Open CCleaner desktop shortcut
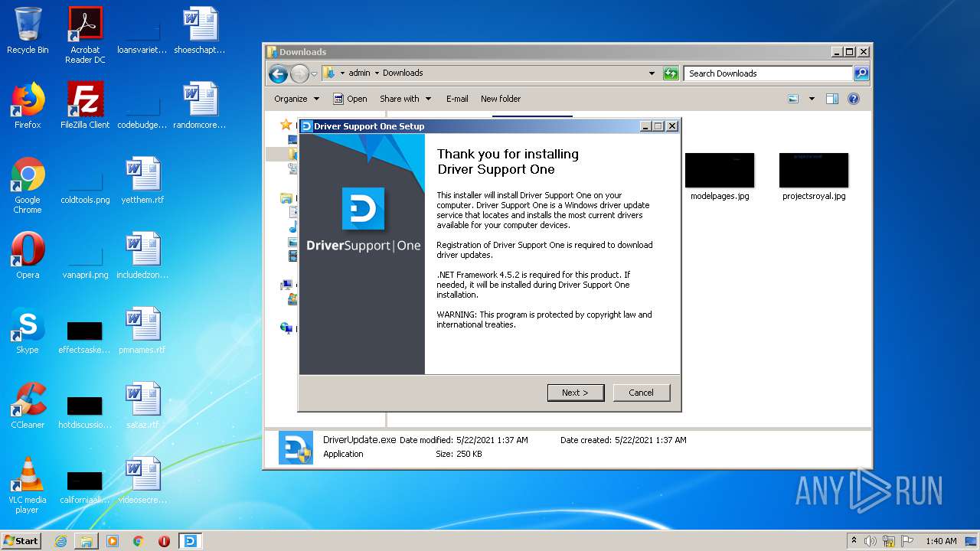Image resolution: width=980 pixels, height=551 pixels. click(x=28, y=406)
